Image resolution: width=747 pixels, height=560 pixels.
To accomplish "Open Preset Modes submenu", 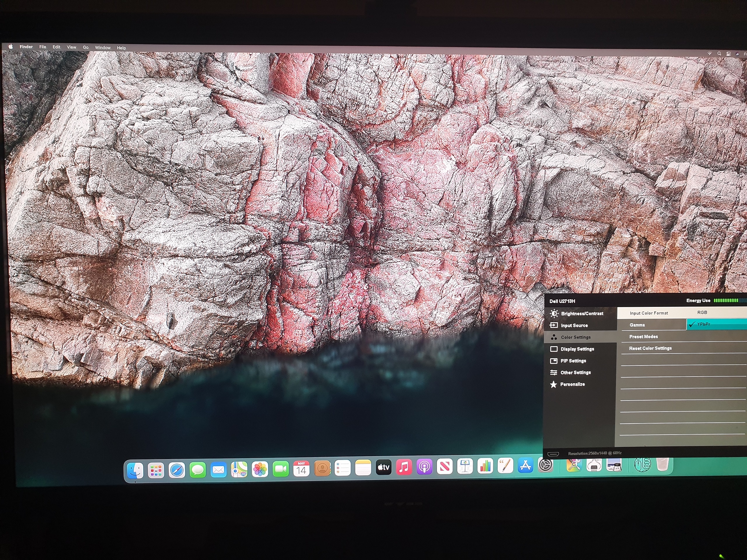I will [x=643, y=337].
